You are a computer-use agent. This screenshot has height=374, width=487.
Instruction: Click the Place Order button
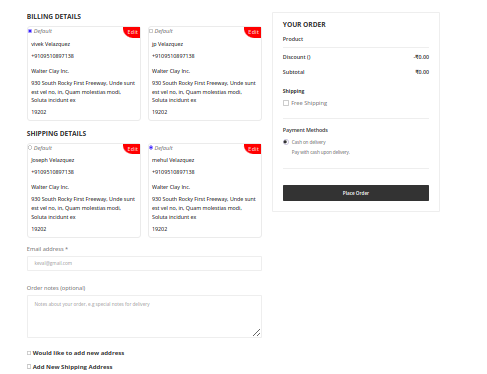(x=356, y=193)
